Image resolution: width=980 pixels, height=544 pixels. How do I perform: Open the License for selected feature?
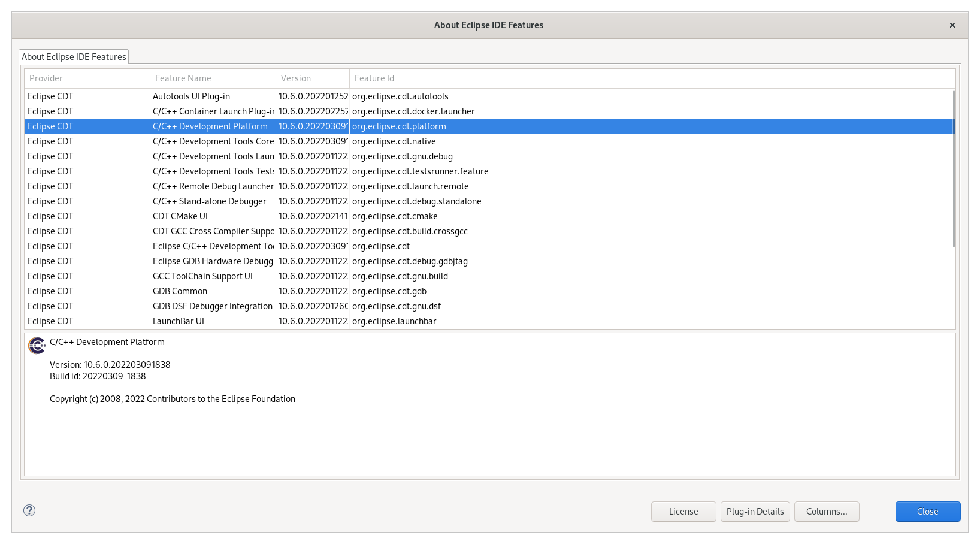(x=683, y=512)
